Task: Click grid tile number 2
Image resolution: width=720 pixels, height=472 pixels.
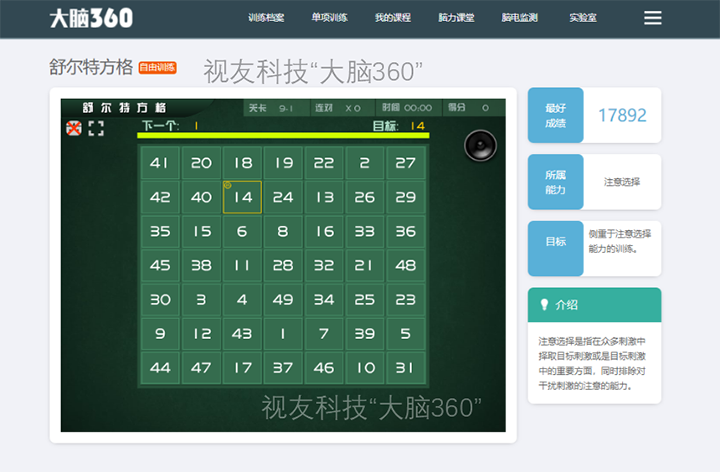Action: (x=365, y=163)
